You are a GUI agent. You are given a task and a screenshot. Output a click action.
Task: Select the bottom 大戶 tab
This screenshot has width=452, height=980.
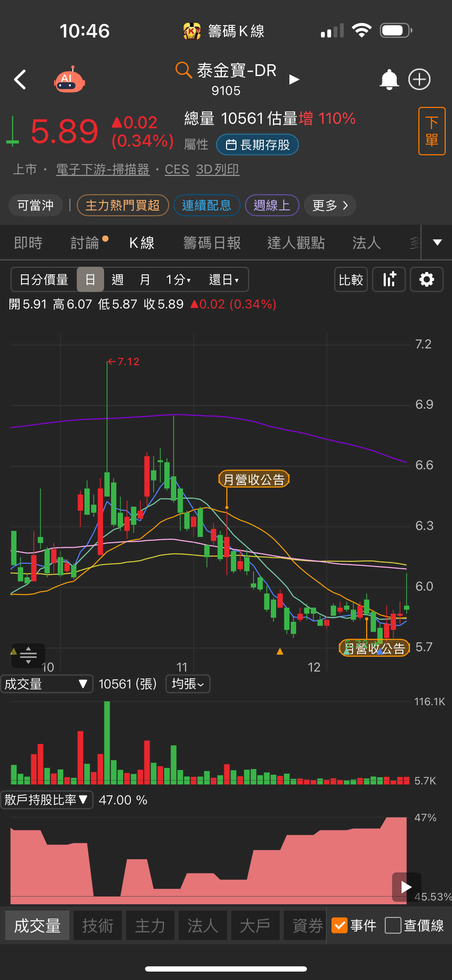pos(255,925)
